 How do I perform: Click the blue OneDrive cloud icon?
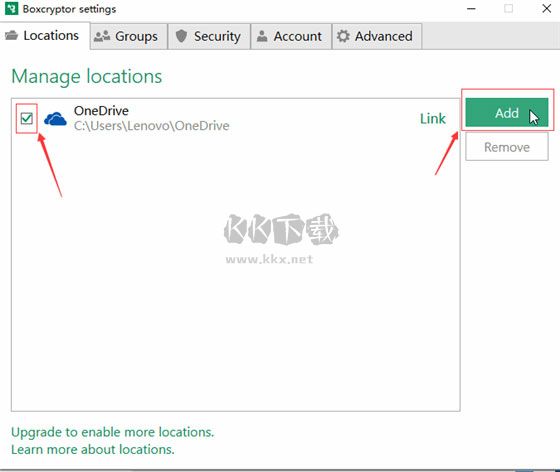55,119
